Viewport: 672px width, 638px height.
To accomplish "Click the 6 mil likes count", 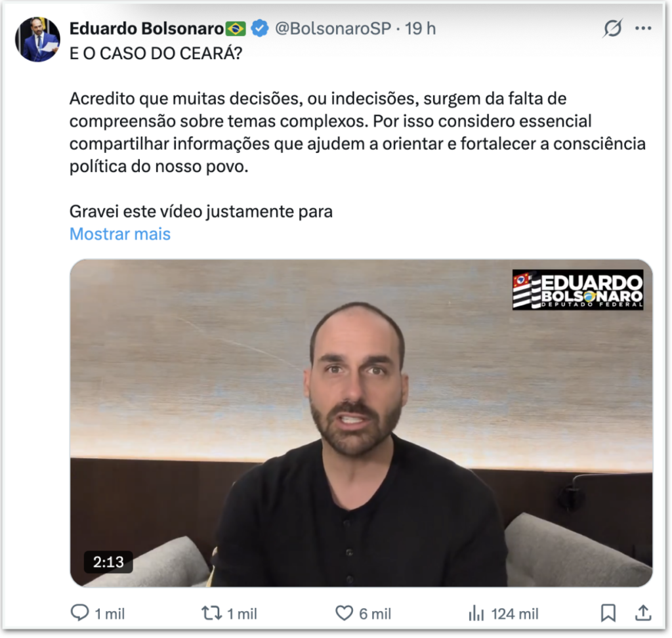I will click(x=375, y=614).
